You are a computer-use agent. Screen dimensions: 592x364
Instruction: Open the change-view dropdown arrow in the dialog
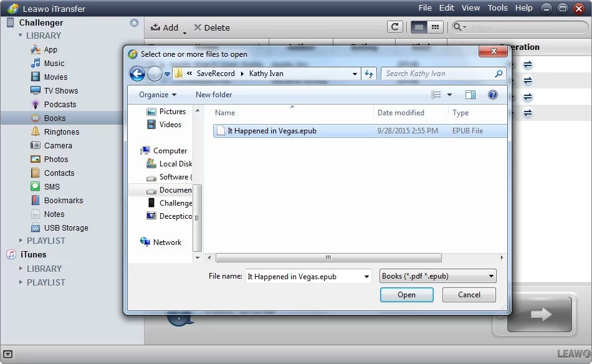click(449, 94)
